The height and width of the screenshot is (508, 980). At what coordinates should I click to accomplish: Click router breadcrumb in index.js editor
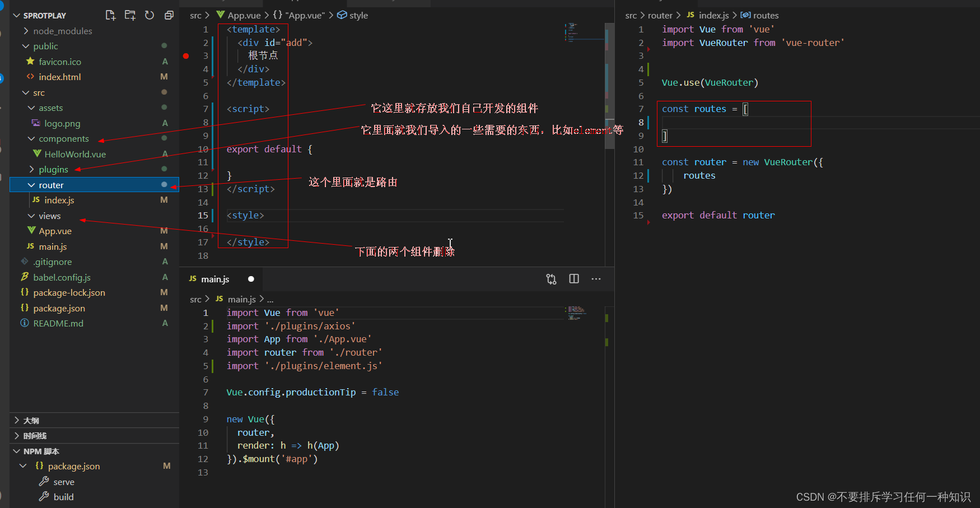click(x=660, y=16)
